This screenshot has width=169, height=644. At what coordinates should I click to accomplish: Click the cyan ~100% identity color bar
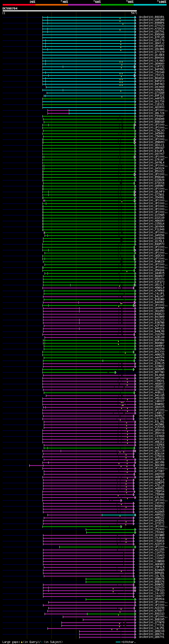(150, 5)
